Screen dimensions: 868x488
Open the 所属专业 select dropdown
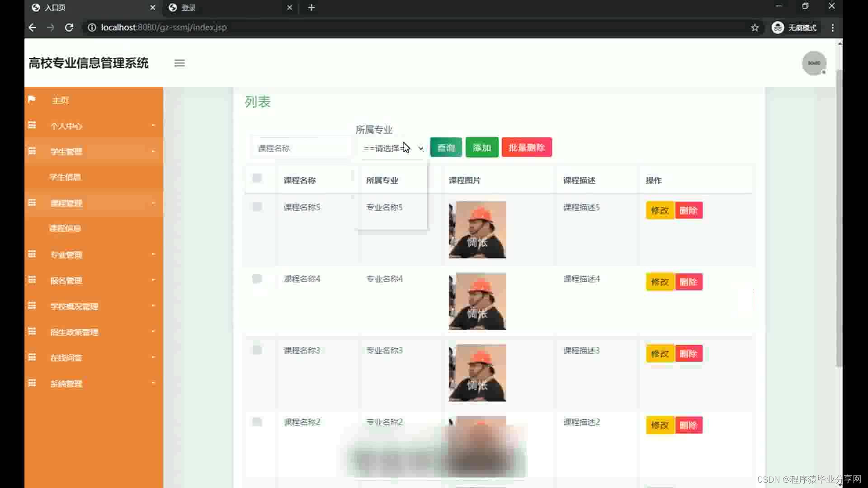coord(392,148)
